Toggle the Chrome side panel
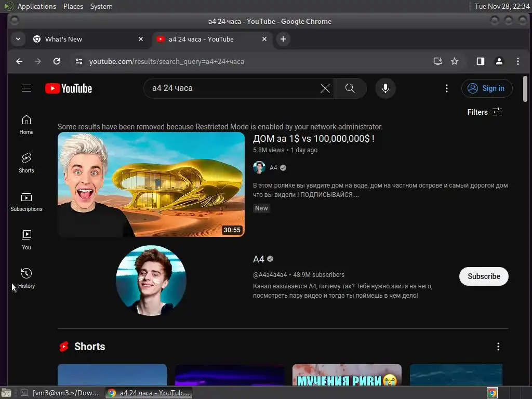This screenshot has width=532, height=399. coord(481,61)
